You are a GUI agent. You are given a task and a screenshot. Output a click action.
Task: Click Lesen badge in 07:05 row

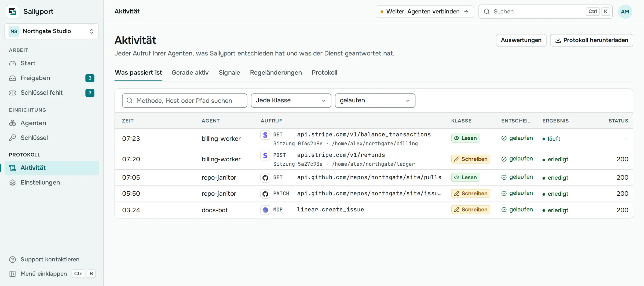465,177
